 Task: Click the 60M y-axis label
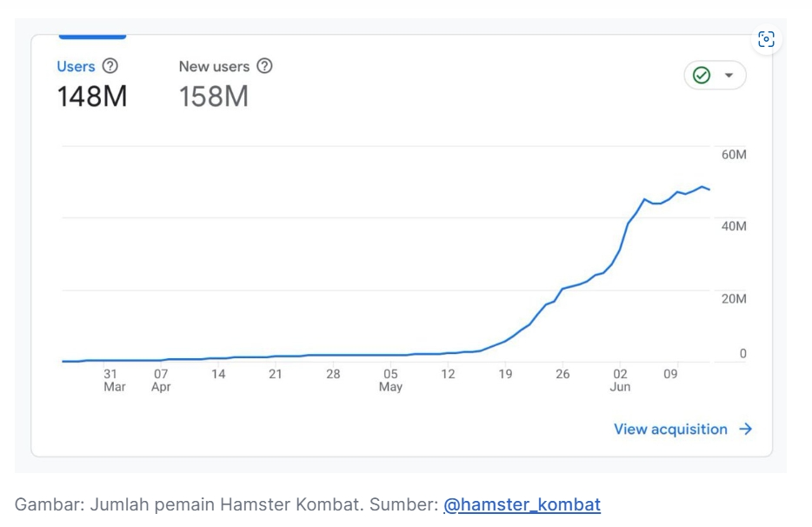pyautogui.click(x=734, y=155)
